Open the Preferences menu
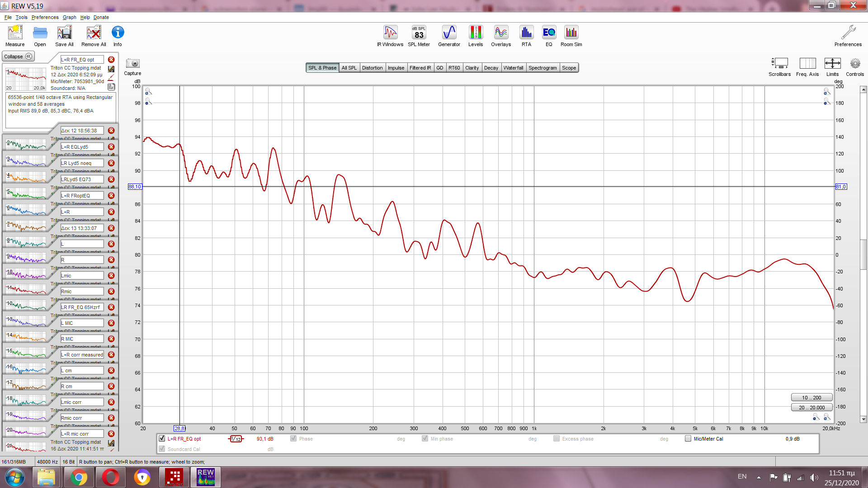 coord(45,17)
